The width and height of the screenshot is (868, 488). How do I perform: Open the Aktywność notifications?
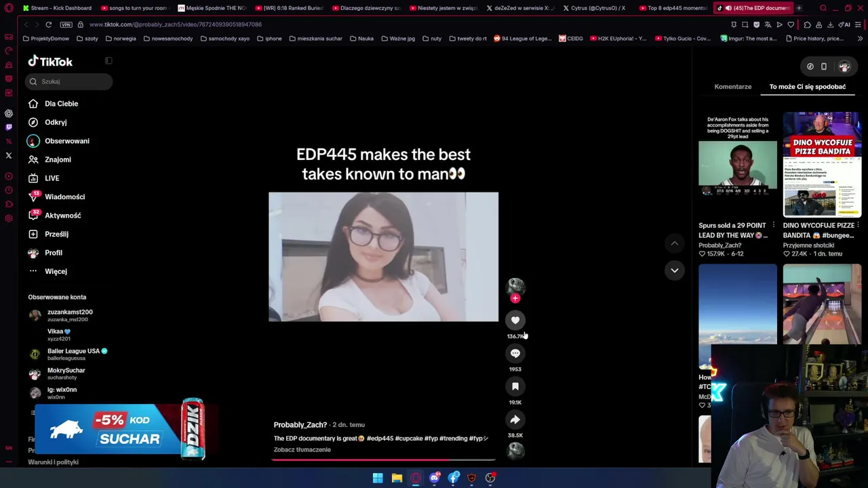54,216
